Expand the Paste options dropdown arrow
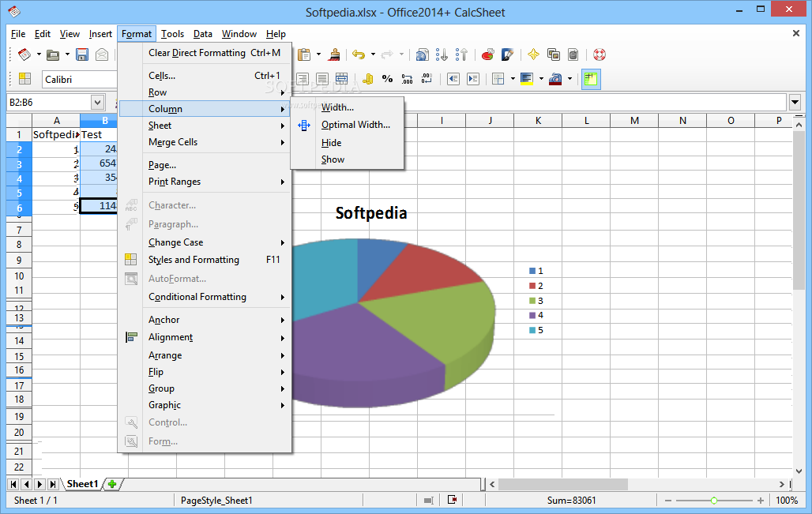Image resolution: width=812 pixels, height=514 pixels. point(318,54)
